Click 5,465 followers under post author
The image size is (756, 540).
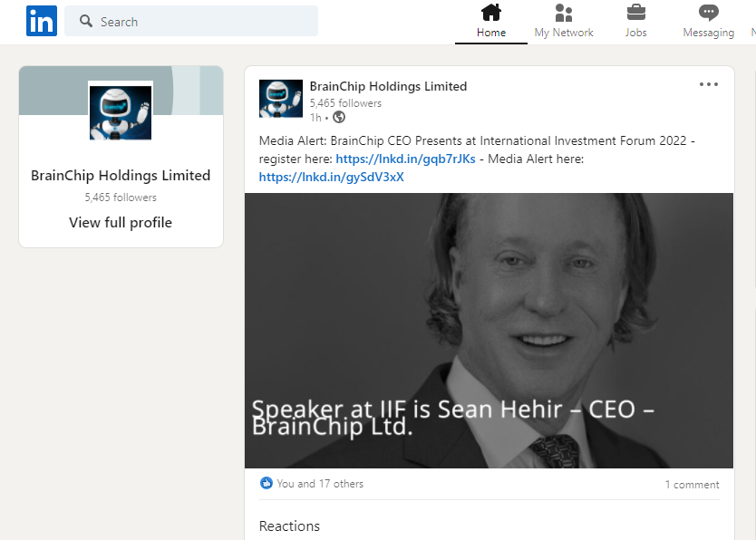point(345,103)
